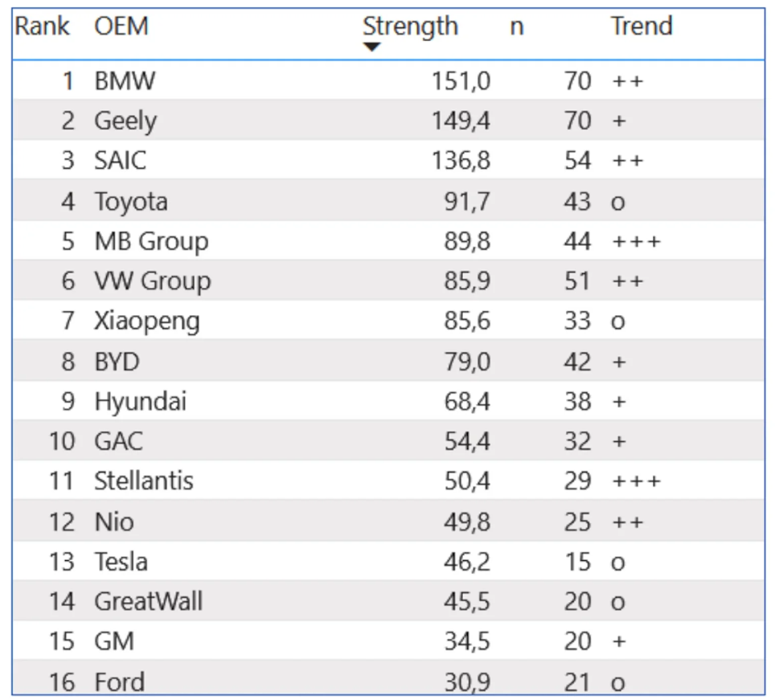This screenshot has height=700, width=775.
Task: Click the Trend column header
Action: (641, 27)
